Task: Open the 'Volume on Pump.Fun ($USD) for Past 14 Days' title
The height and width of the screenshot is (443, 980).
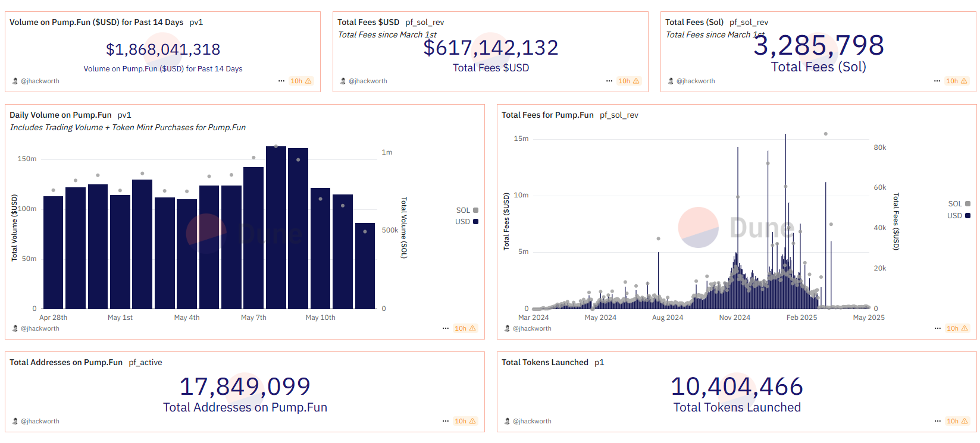Action: point(96,22)
